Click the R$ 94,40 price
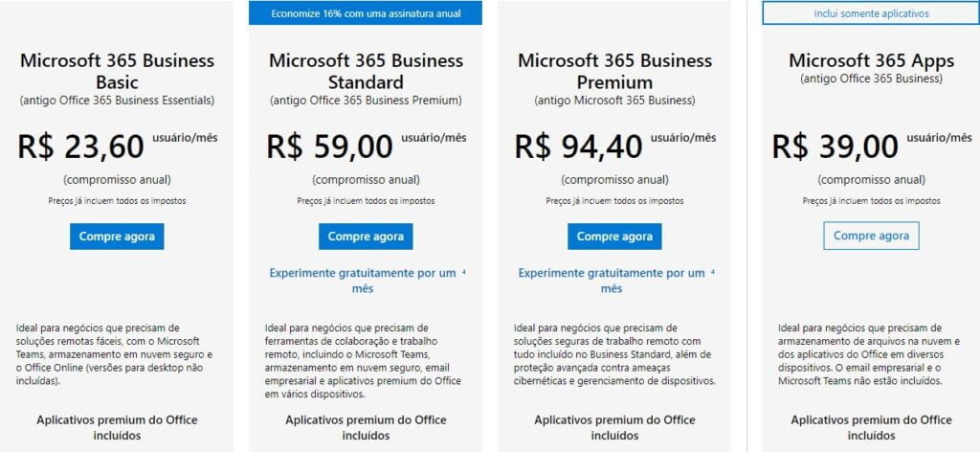Screen dimensions: 980x452 click(x=579, y=147)
